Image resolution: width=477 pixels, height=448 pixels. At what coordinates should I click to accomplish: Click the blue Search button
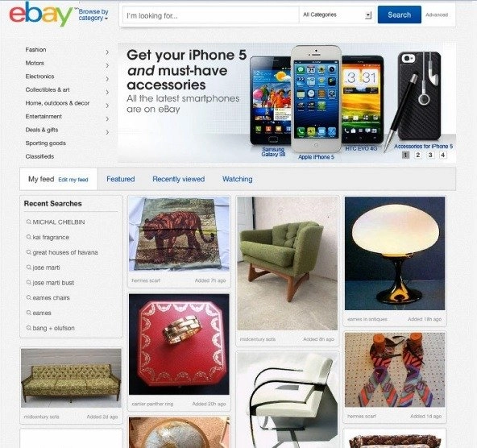tap(400, 15)
